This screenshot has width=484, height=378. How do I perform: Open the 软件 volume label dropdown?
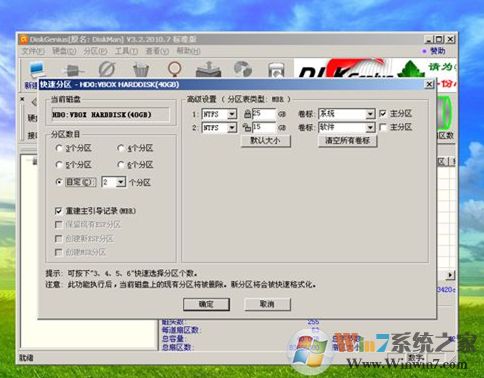(370, 128)
